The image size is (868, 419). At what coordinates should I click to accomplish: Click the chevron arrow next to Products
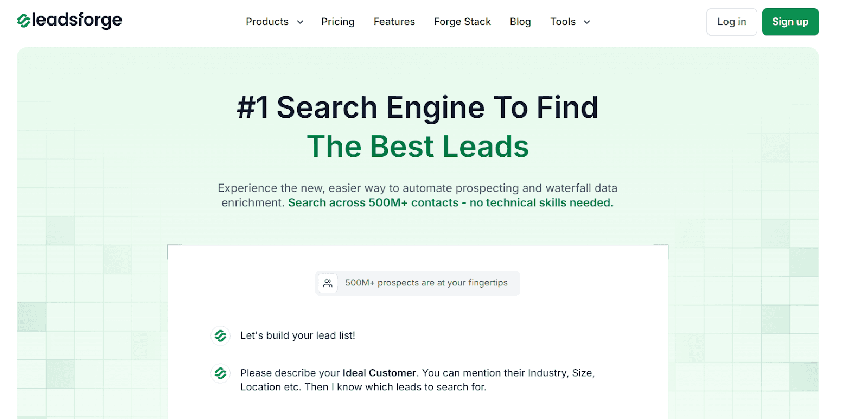pos(299,22)
